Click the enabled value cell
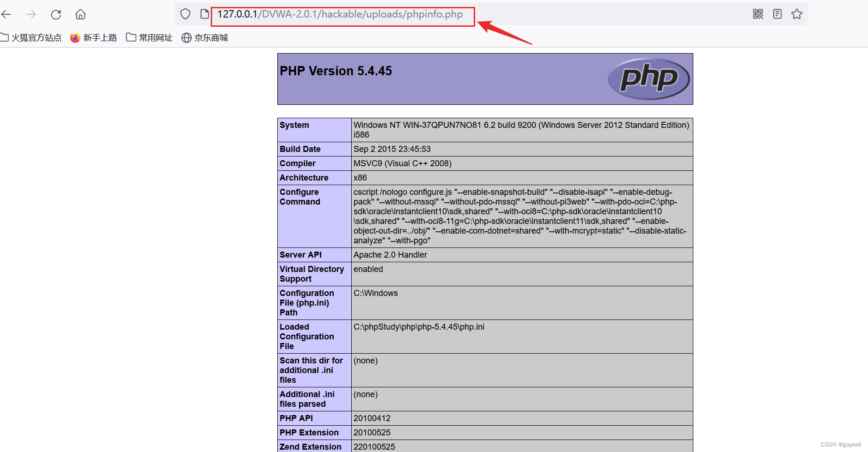 (x=522, y=274)
